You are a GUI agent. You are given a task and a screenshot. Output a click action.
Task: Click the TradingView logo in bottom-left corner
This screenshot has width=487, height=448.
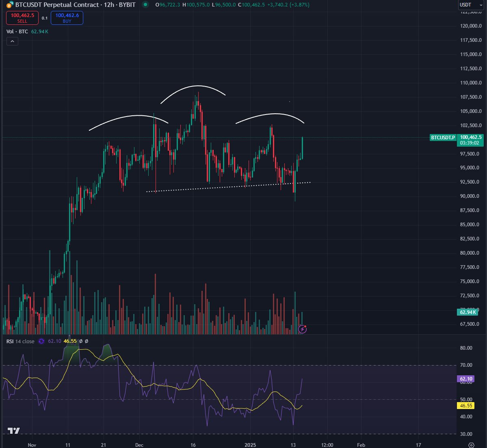pos(13,432)
